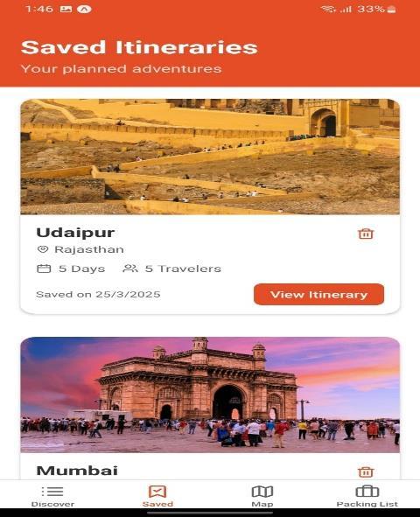Delete the Udaipur itinerary via trash icon

366,234
